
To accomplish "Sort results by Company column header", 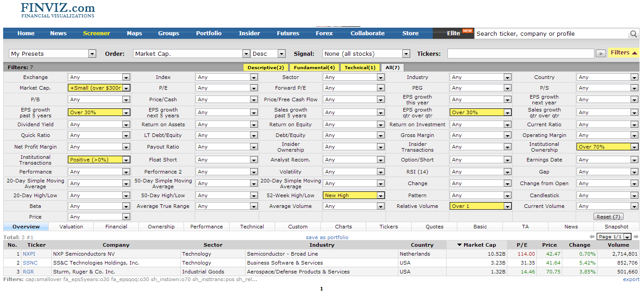I will [x=116, y=245].
